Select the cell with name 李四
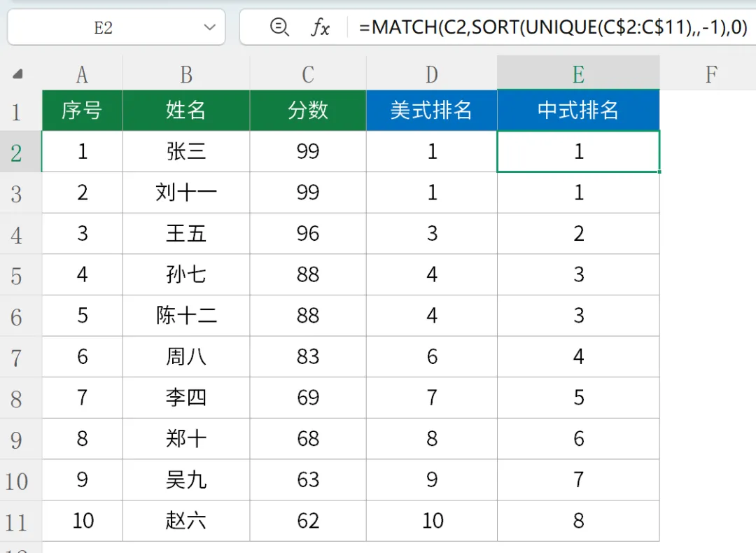The image size is (756, 553). (x=186, y=398)
